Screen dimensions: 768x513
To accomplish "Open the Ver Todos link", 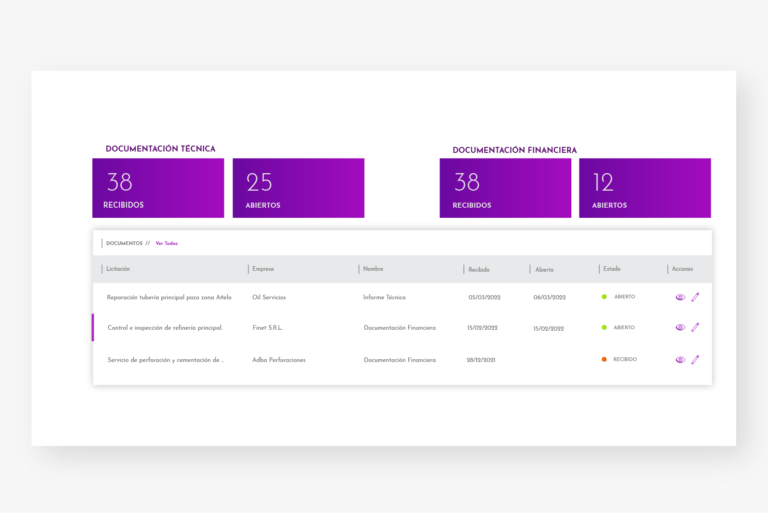I will (166, 243).
